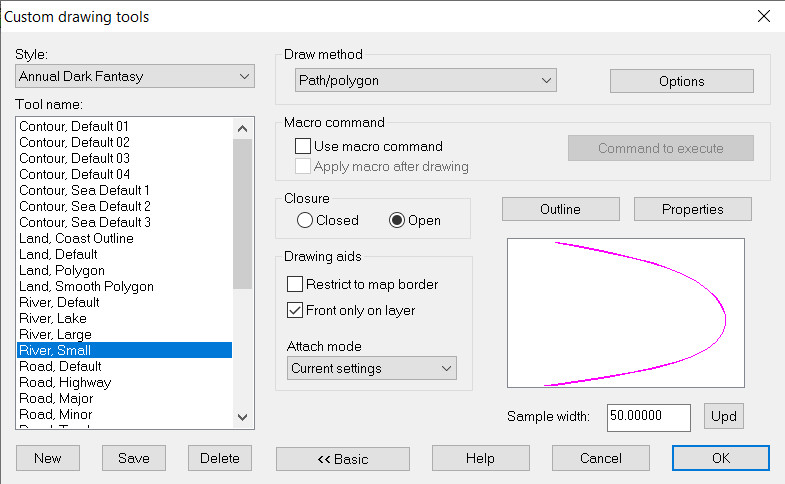Screen dimensions: 785x484
Task: Enable the Use macro command checkbox
Action: 303,146
